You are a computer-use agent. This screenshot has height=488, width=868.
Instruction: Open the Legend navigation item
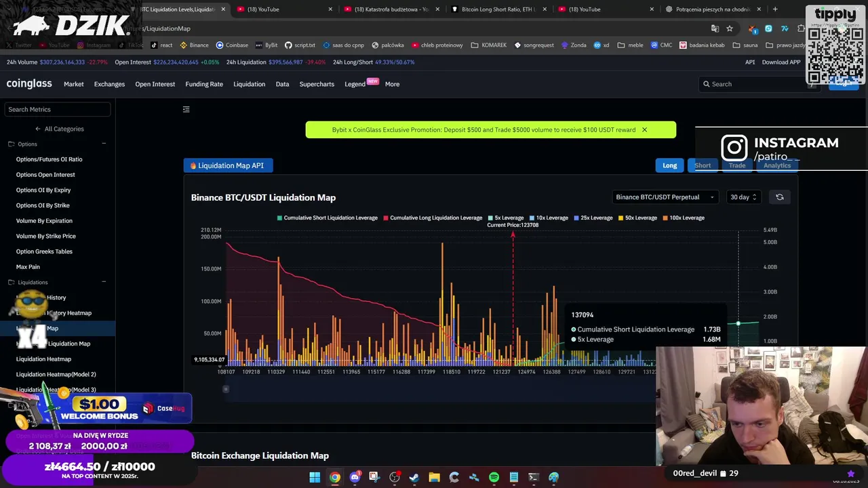(x=355, y=84)
